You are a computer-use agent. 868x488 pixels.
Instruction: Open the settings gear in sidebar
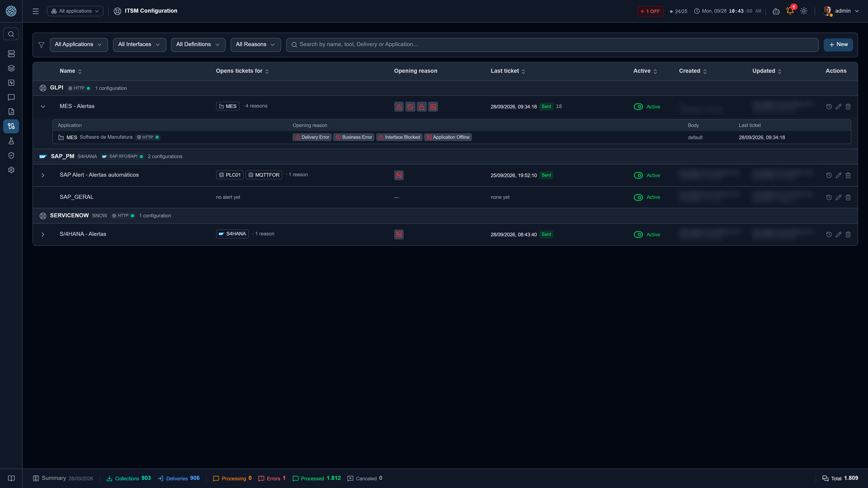11,170
